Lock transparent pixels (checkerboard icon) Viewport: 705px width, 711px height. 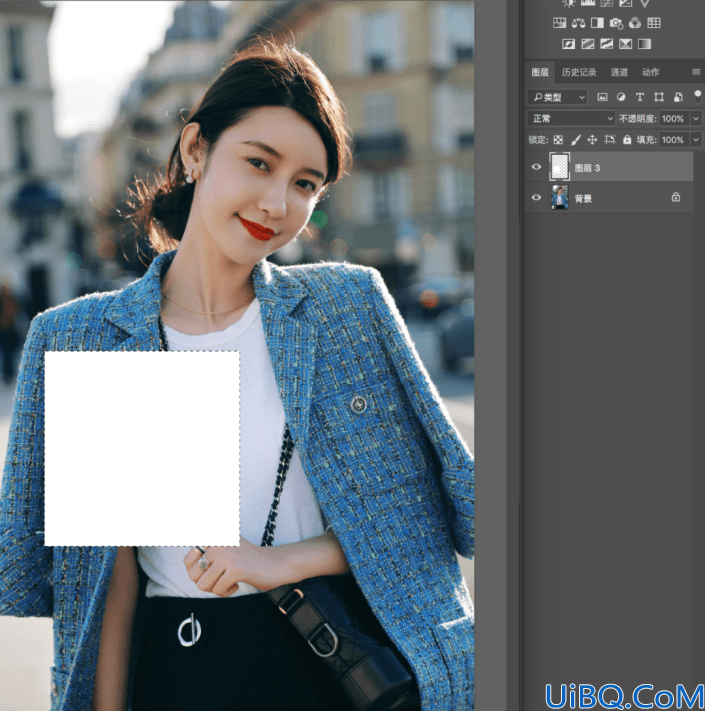(x=558, y=140)
